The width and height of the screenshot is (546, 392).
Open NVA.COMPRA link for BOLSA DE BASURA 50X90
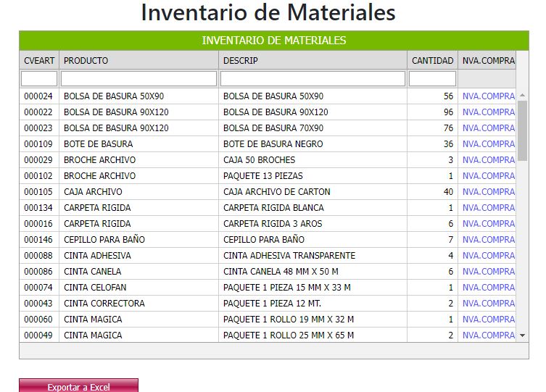click(488, 96)
